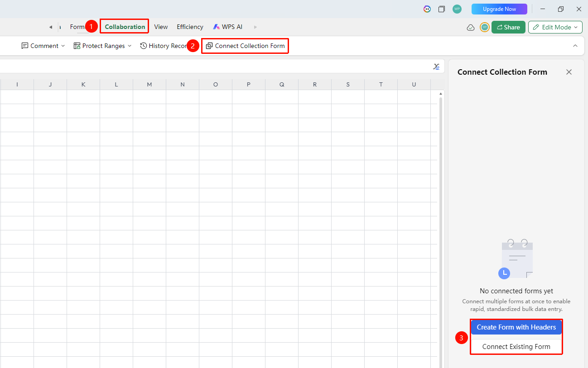Screen dimensions: 588x368
Task: Switch to the Collaboration tab
Action: tap(125, 27)
